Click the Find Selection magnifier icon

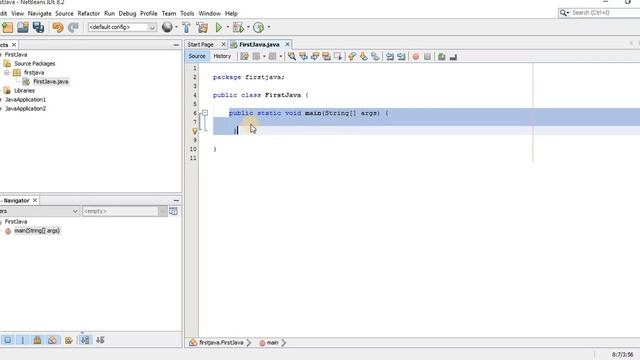pyautogui.click(x=292, y=56)
